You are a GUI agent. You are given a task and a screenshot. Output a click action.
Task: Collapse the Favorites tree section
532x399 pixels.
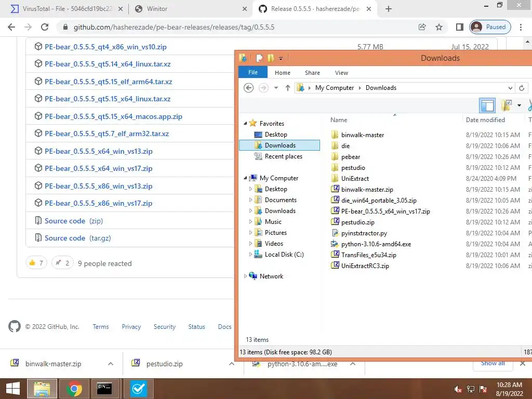(x=245, y=124)
